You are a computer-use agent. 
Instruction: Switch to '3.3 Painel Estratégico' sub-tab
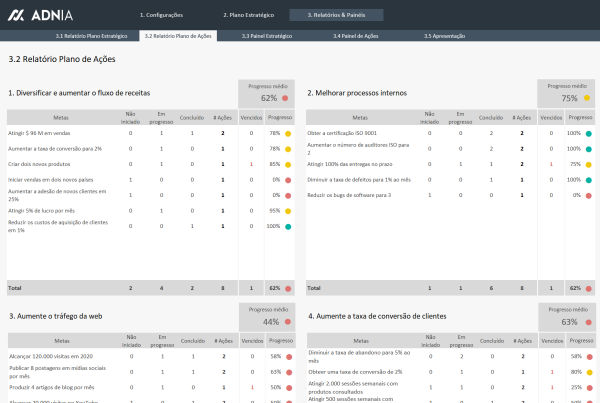pos(266,35)
